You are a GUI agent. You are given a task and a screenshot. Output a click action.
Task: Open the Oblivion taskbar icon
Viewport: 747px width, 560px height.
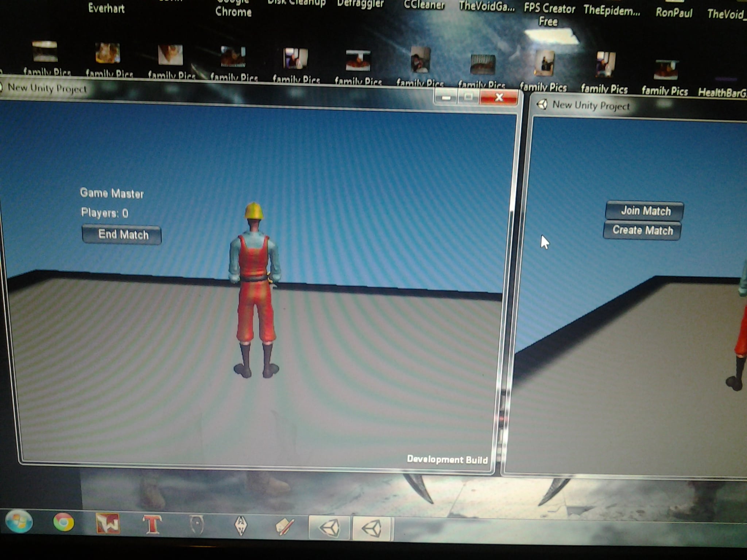[x=197, y=526]
